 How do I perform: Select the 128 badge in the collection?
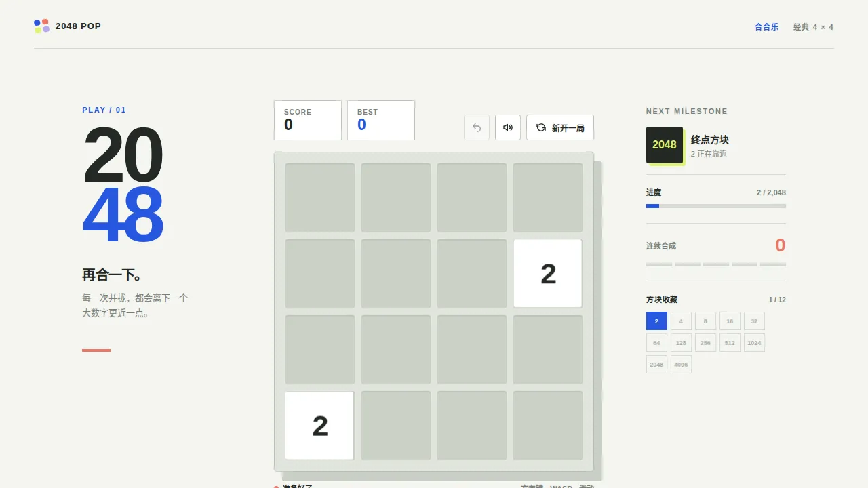click(682, 343)
